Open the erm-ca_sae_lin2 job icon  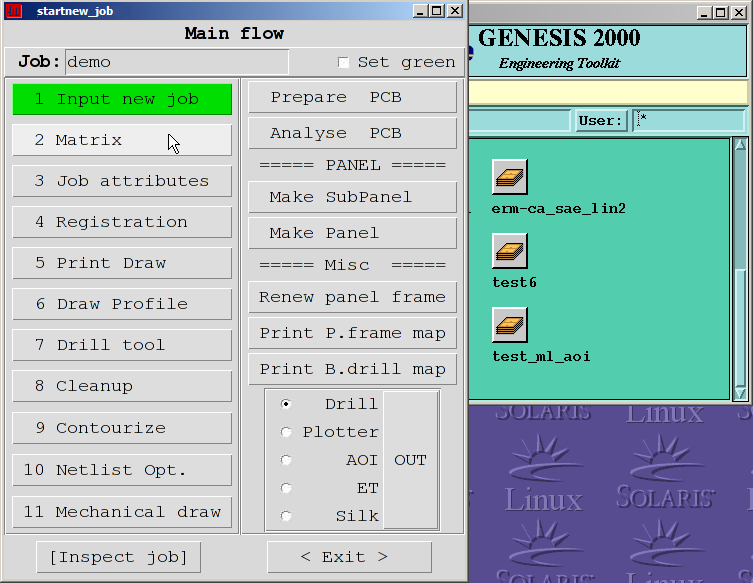(x=510, y=177)
